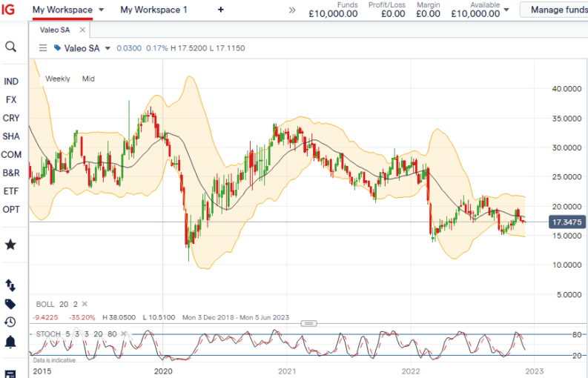Open positions via up-down arrows icon
Viewport: 588px width, 378px height.
[x=10, y=285]
